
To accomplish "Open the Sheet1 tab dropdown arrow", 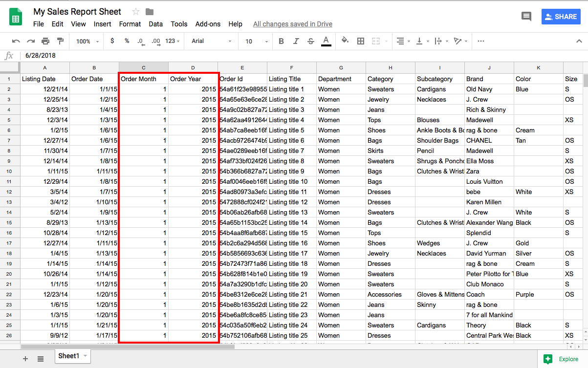I will pos(86,356).
